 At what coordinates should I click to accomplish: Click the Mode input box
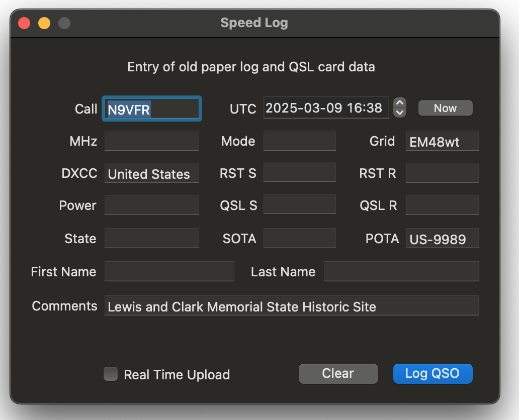click(x=299, y=141)
